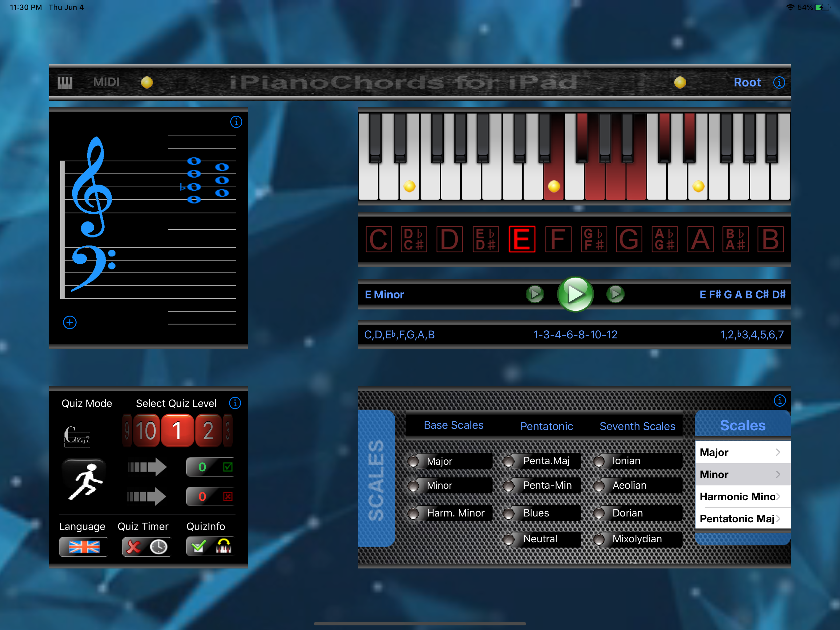Image resolution: width=840 pixels, height=630 pixels.
Task: Select root note A
Action: [x=701, y=239]
